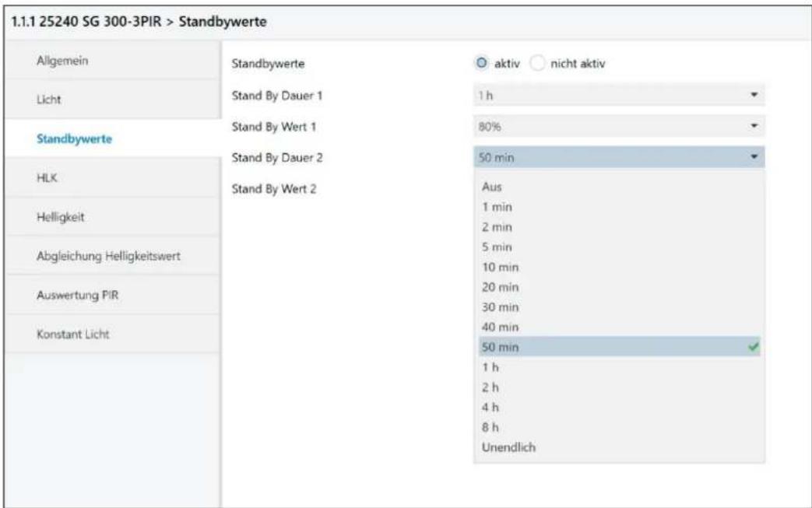Click the '1.1.1 25240 SG 300-3PIR' title text
This screenshot has width=812, height=508.
(x=86, y=22)
